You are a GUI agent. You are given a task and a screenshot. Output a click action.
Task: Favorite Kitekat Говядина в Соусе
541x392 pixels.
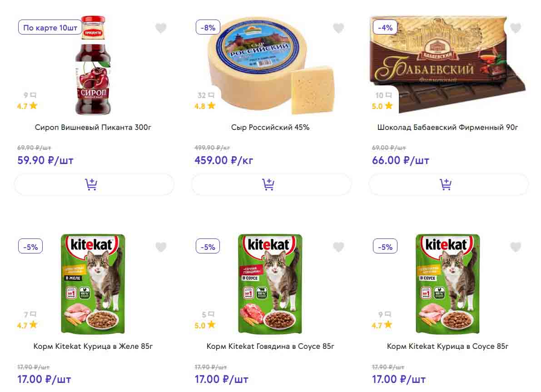coord(338,247)
